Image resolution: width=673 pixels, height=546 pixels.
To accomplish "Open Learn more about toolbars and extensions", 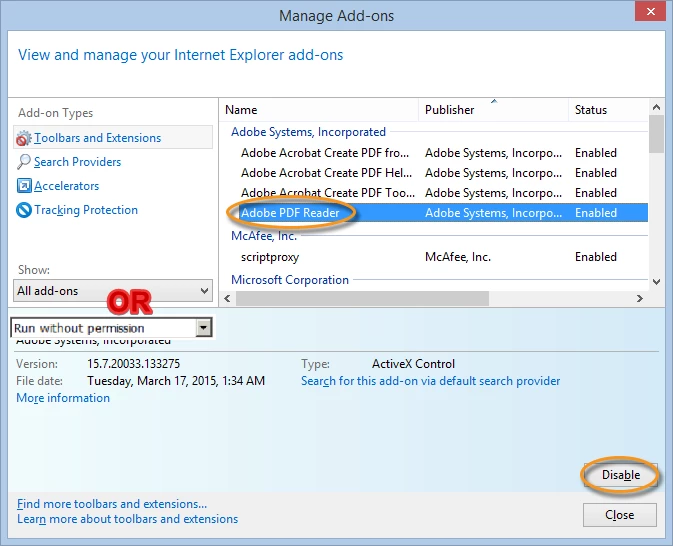I will (127, 519).
